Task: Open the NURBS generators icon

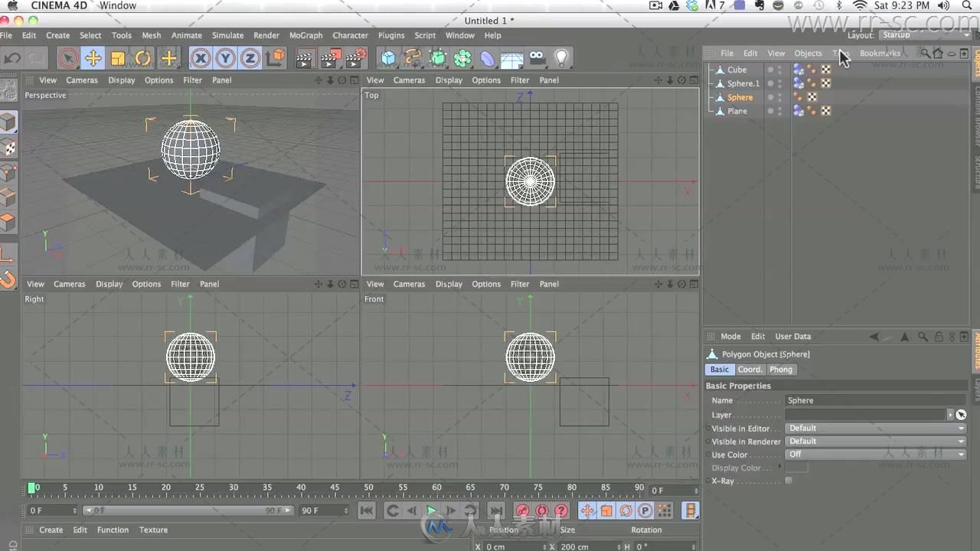Action: click(438, 58)
